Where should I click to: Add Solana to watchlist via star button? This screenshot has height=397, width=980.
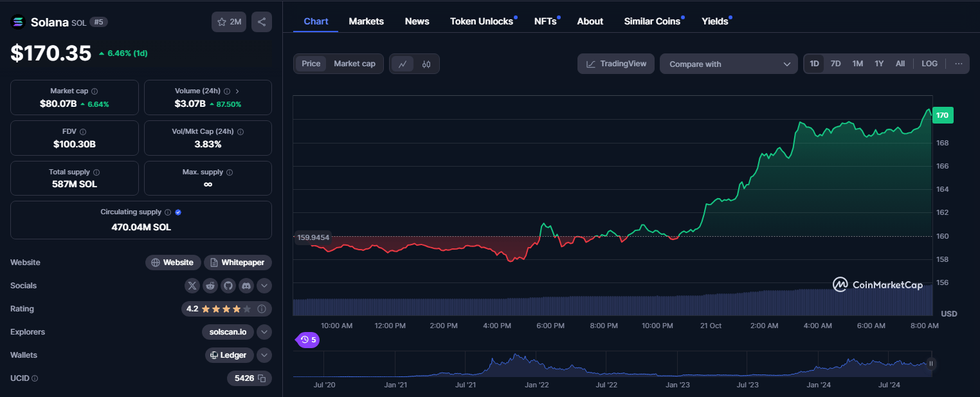pos(229,22)
